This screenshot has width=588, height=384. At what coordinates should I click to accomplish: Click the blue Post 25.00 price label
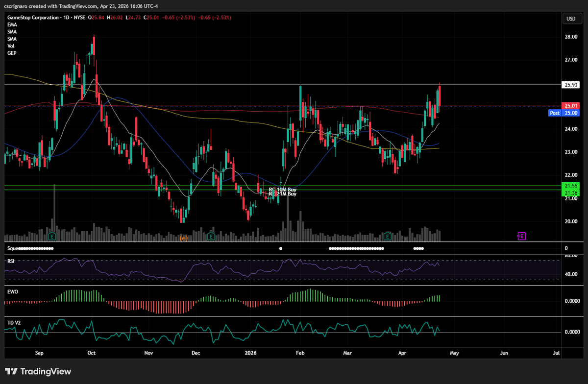click(x=563, y=113)
